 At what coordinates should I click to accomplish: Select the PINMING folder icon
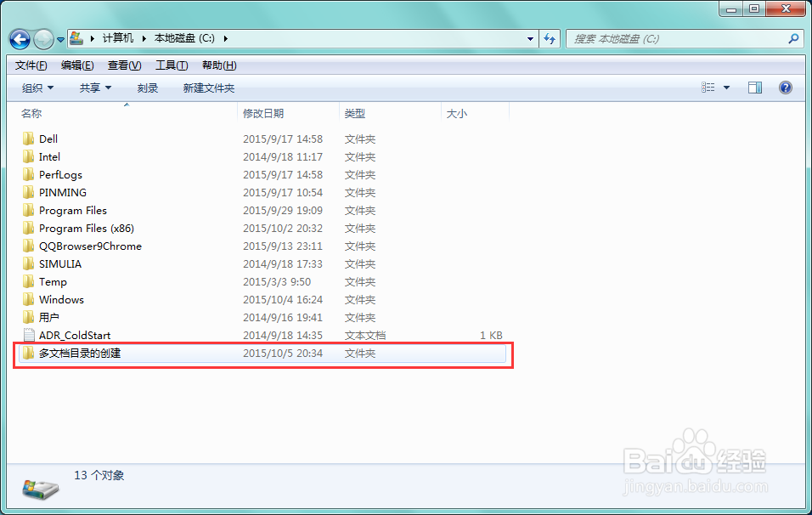29,192
